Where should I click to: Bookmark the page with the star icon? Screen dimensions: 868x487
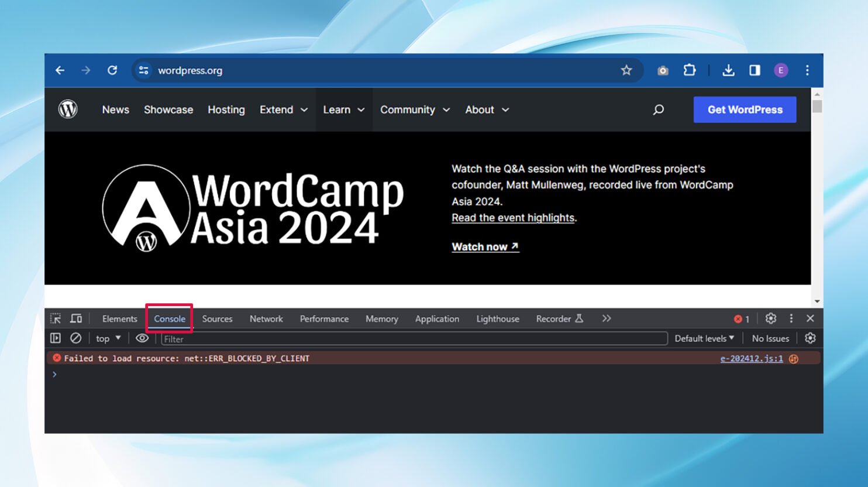[x=627, y=70]
